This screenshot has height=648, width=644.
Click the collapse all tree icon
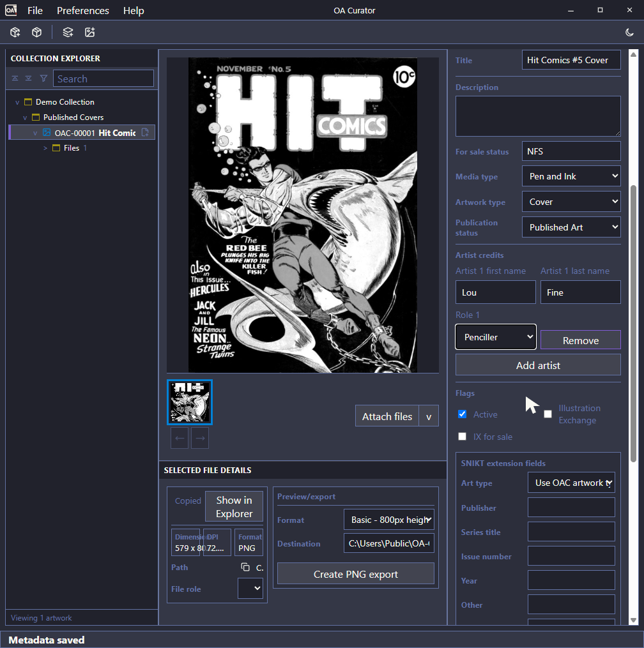click(15, 79)
